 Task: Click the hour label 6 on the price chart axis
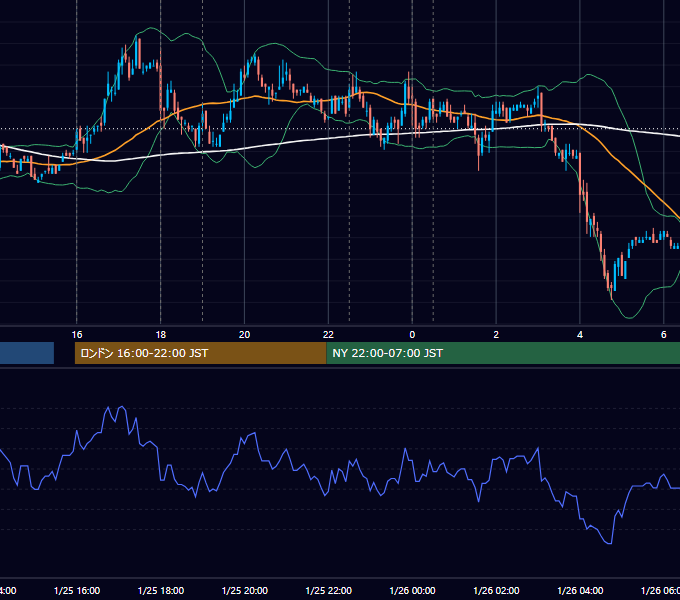pos(664,335)
